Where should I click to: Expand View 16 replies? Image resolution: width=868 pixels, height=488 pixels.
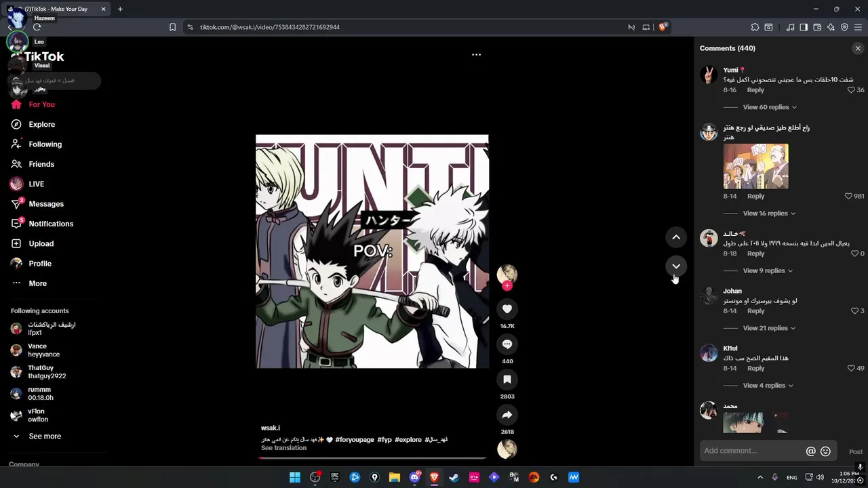(769, 213)
